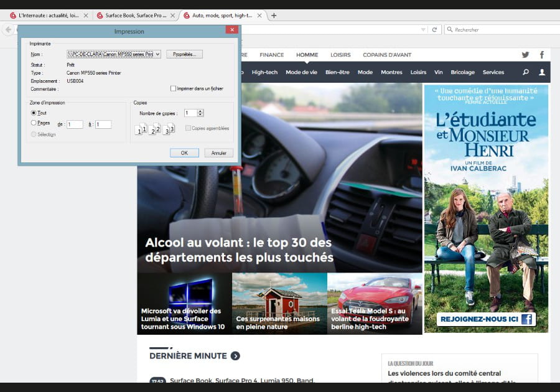560x392 pixels.
Task: Open a new tab with the plus icon
Action: pos(274,16)
